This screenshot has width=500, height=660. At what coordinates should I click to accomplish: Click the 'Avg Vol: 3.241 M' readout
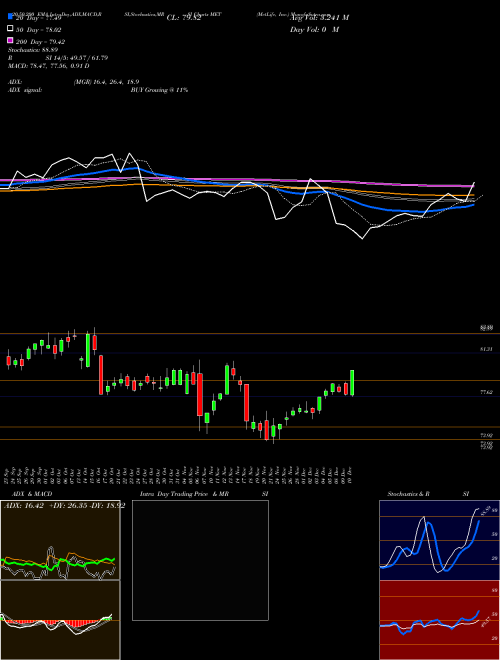point(319,18)
